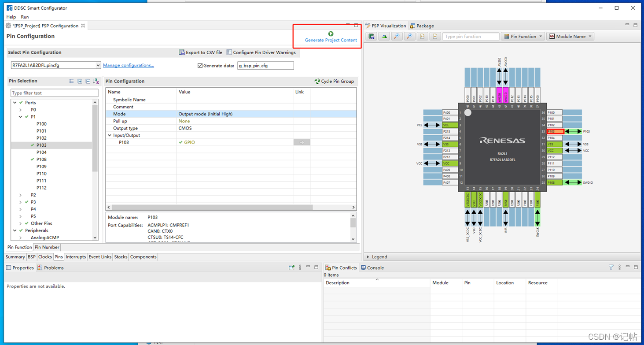644x345 pixels.
Task: Select P104 in the Pin Selection tree
Action: 41,152
